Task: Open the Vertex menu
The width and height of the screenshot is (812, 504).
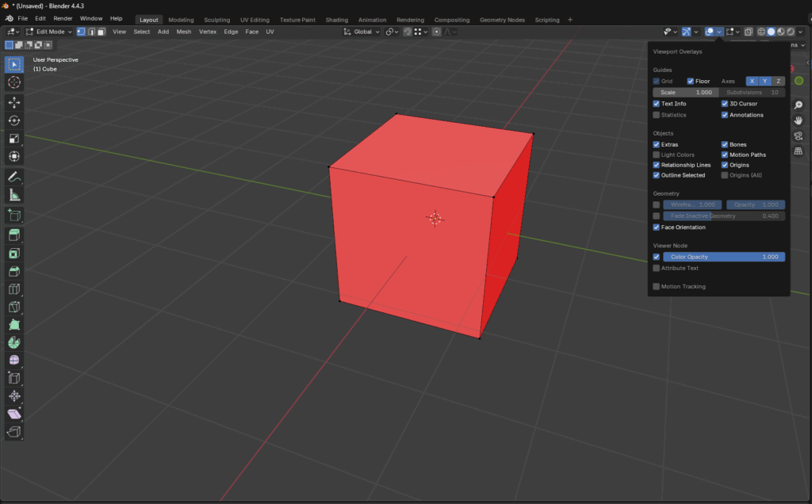Action: tap(208, 32)
